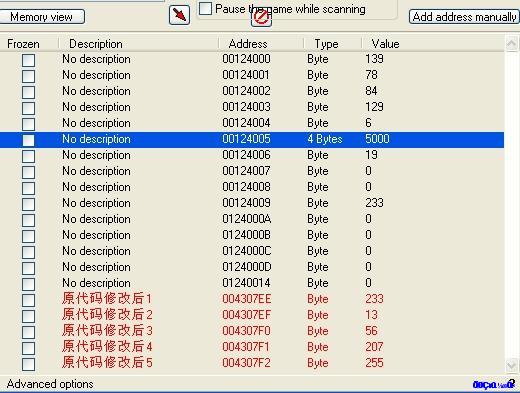The image size is (520, 393).
Task: Click address cell 00124007
Action: click(x=246, y=171)
